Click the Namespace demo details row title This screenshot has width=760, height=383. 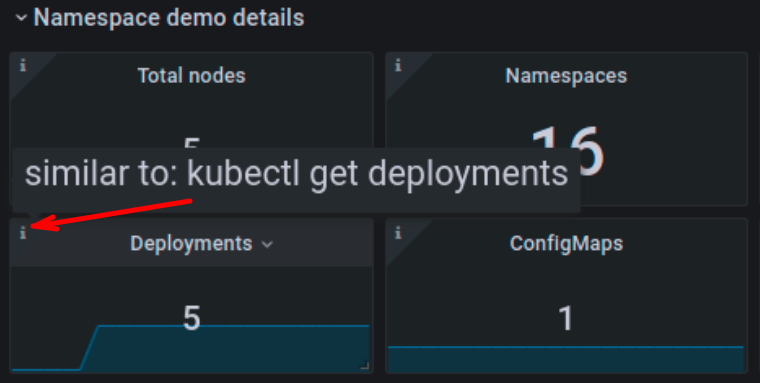tap(169, 18)
